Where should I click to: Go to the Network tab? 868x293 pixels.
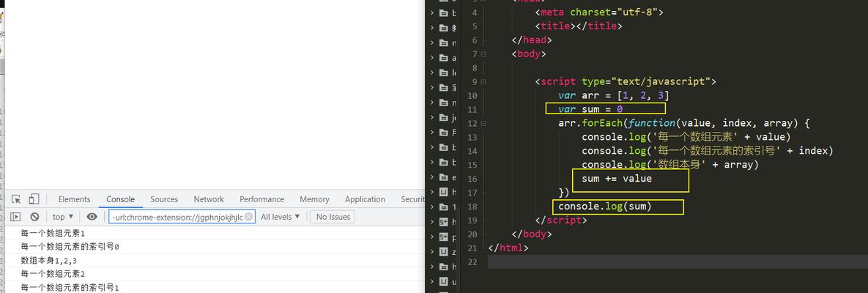(x=209, y=199)
